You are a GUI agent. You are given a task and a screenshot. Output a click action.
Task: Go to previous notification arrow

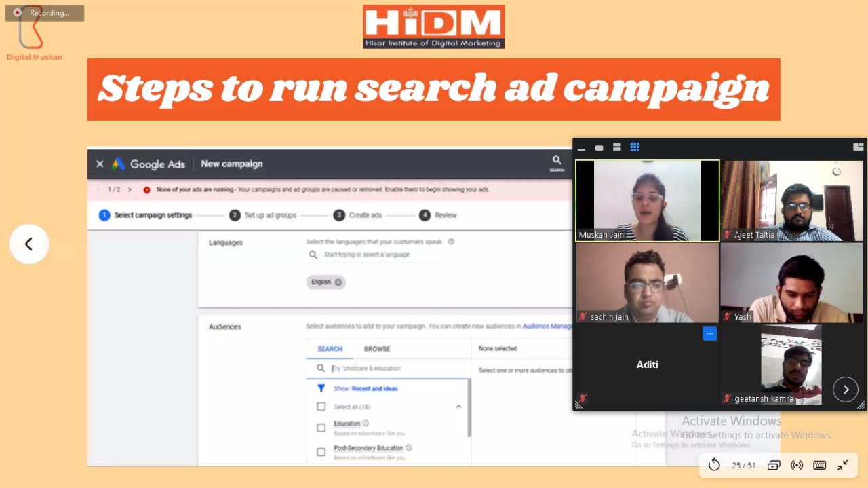coord(98,190)
